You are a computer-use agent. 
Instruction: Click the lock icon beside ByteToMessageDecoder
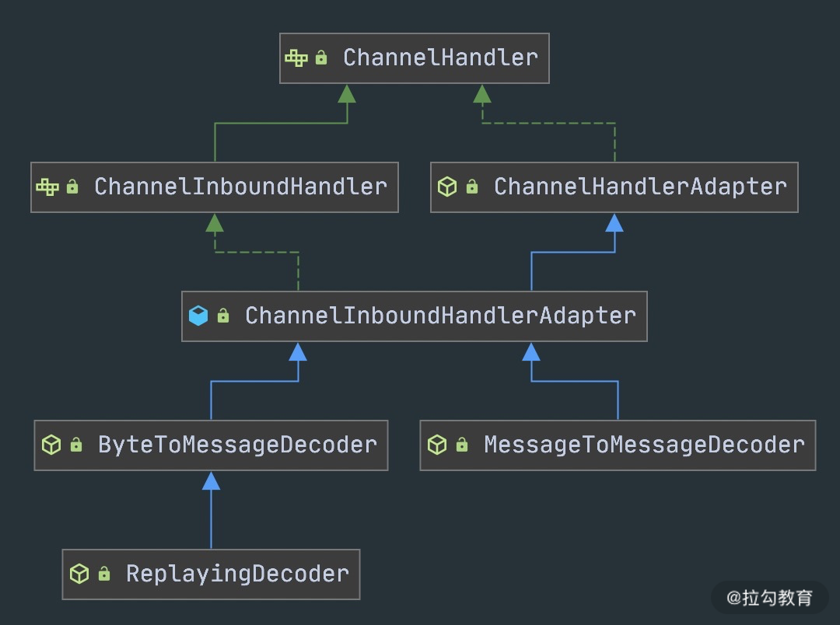76,445
